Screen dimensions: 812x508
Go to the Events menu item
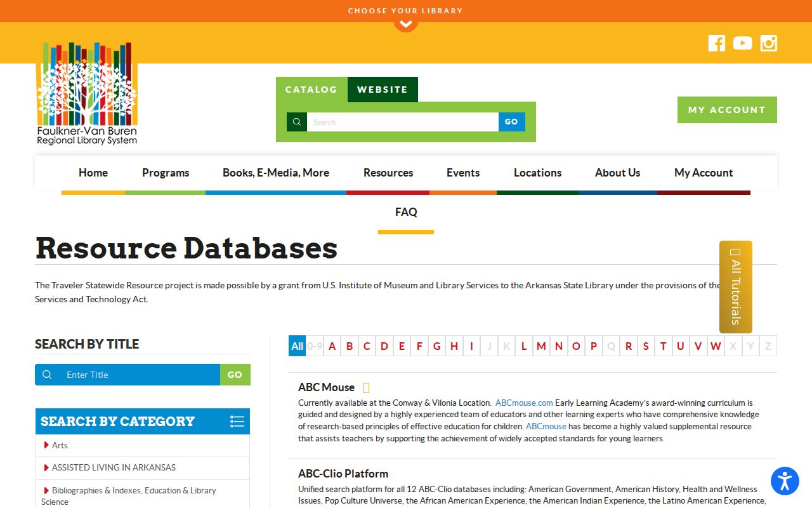(x=463, y=173)
